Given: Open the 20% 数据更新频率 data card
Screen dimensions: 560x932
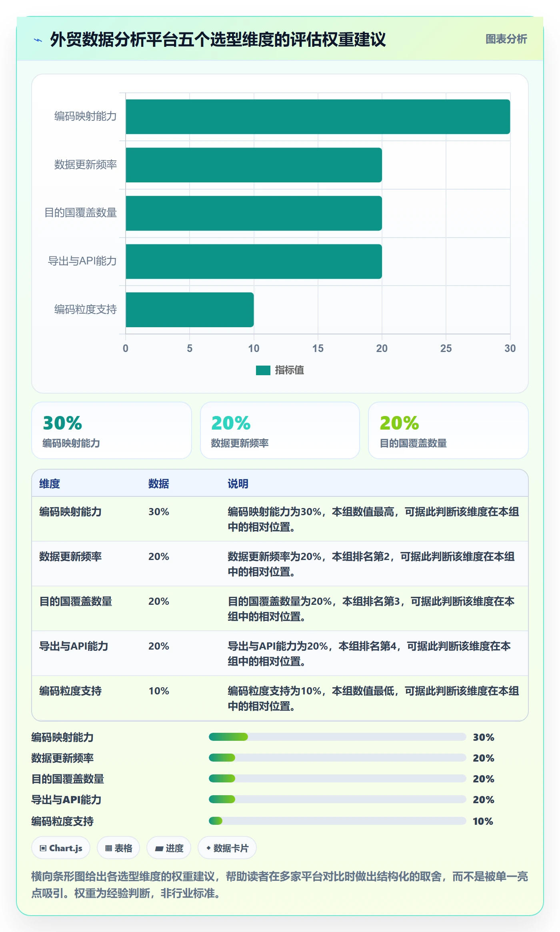Looking at the screenshot, I should tap(280, 430).
